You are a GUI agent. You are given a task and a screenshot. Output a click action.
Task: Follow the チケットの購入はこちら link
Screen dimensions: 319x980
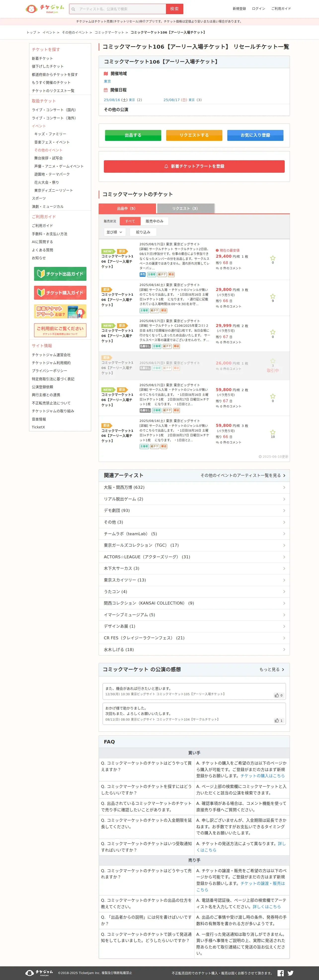pyautogui.click(x=262, y=776)
